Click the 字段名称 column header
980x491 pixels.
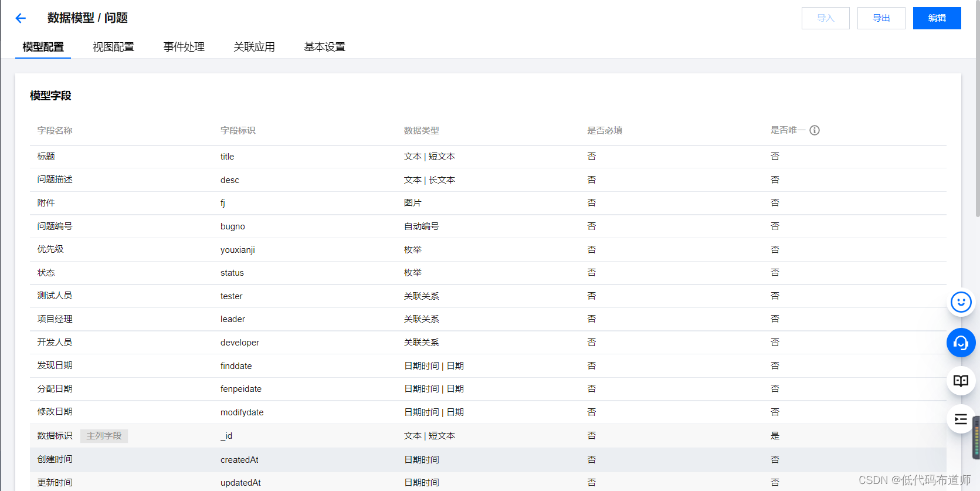pyautogui.click(x=55, y=130)
